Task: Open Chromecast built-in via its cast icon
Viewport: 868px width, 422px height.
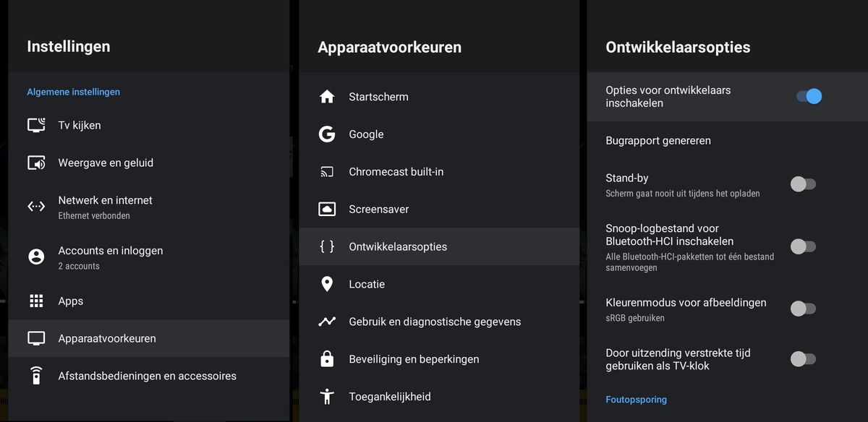Action: [328, 171]
